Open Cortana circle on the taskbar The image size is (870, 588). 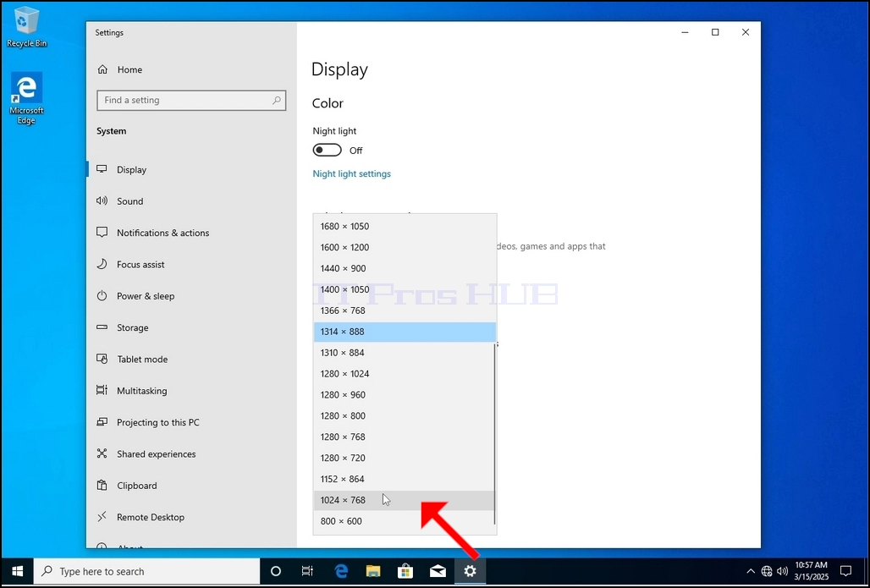[275, 571]
